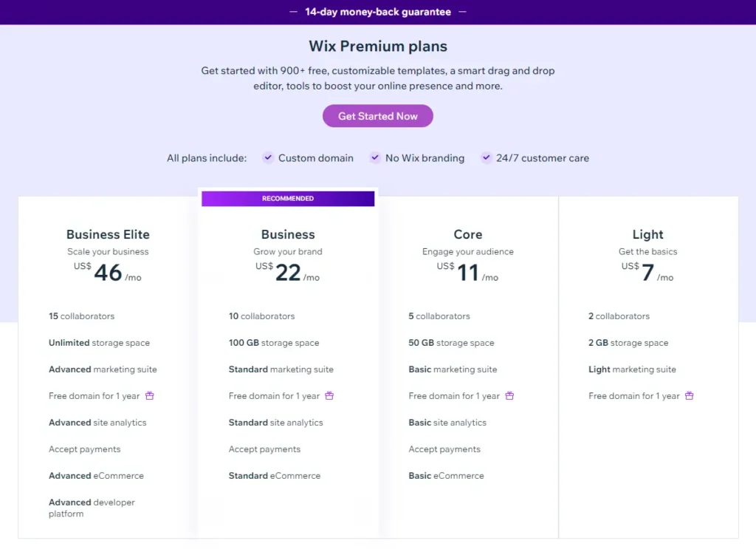Click Unlimited storage space feature
The height and width of the screenshot is (549, 756).
tap(99, 343)
